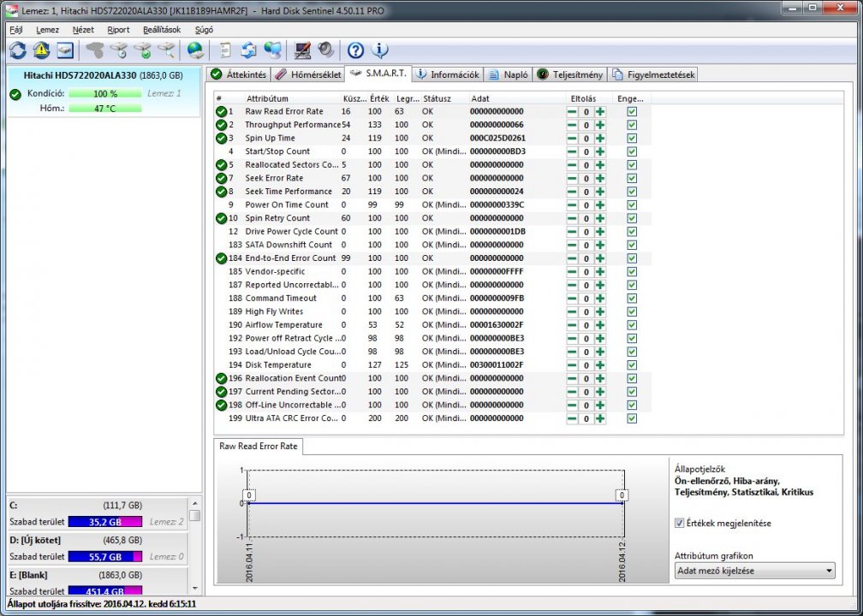This screenshot has width=863, height=616.
Task: Switch to the Figyelmeztetések tab
Action: pos(652,74)
